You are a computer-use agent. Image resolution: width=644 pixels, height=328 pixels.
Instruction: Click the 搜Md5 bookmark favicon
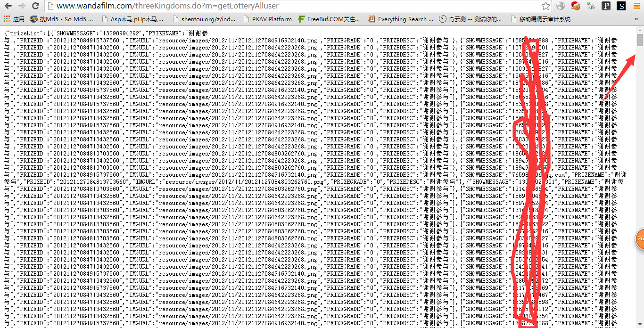(x=34, y=19)
